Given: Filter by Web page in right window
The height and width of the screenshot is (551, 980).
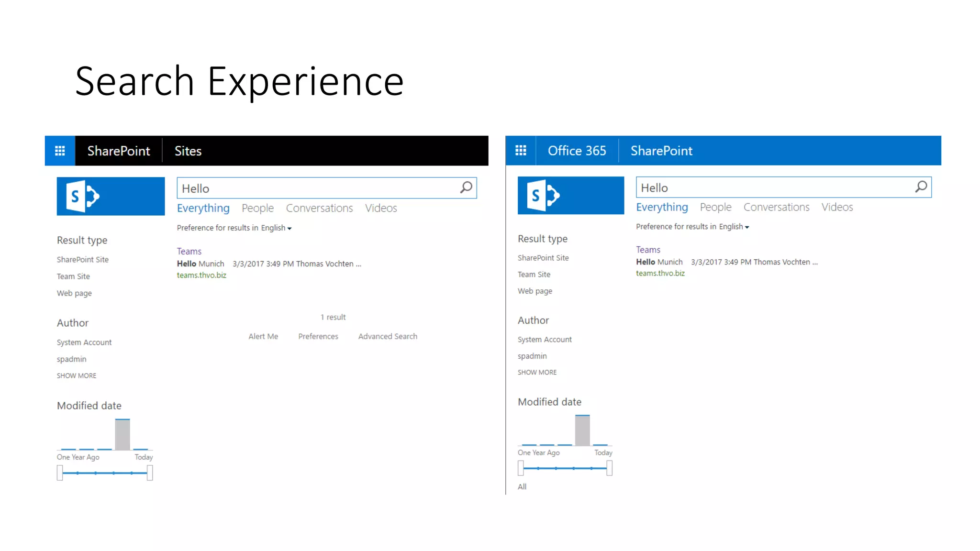Looking at the screenshot, I should 535,291.
